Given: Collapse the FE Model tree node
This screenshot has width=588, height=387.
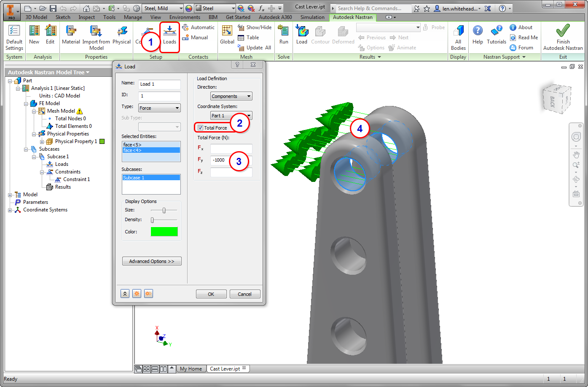Looking at the screenshot, I should pyautogui.click(x=26, y=103).
